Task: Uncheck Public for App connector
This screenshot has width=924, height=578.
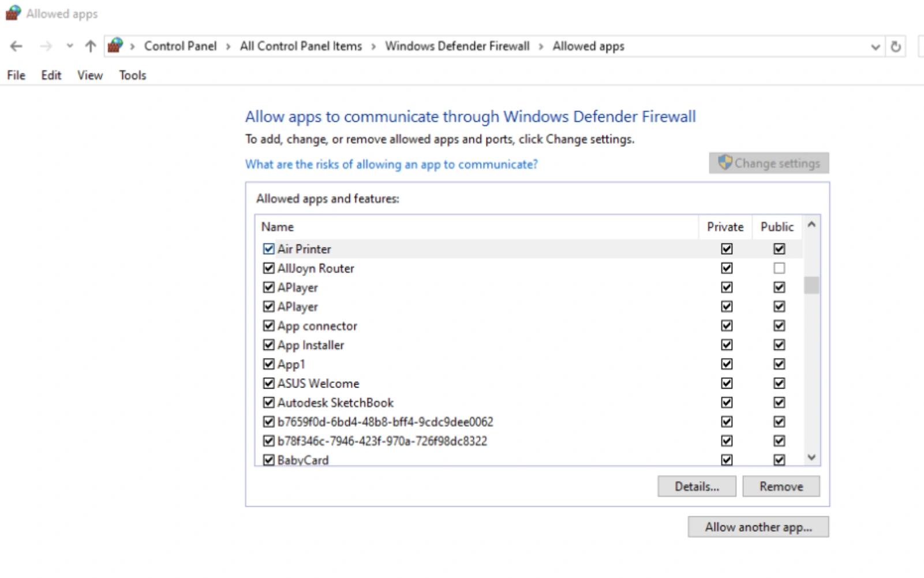Action: tap(779, 326)
